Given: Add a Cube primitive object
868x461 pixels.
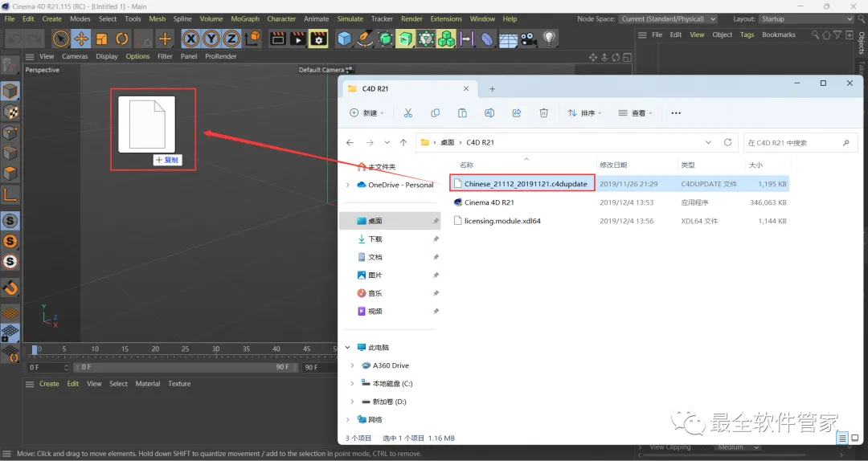Looking at the screenshot, I should point(344,39).
